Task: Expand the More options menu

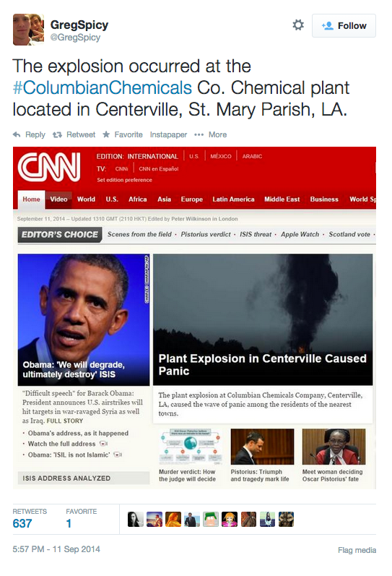Action: click(211, 135)
